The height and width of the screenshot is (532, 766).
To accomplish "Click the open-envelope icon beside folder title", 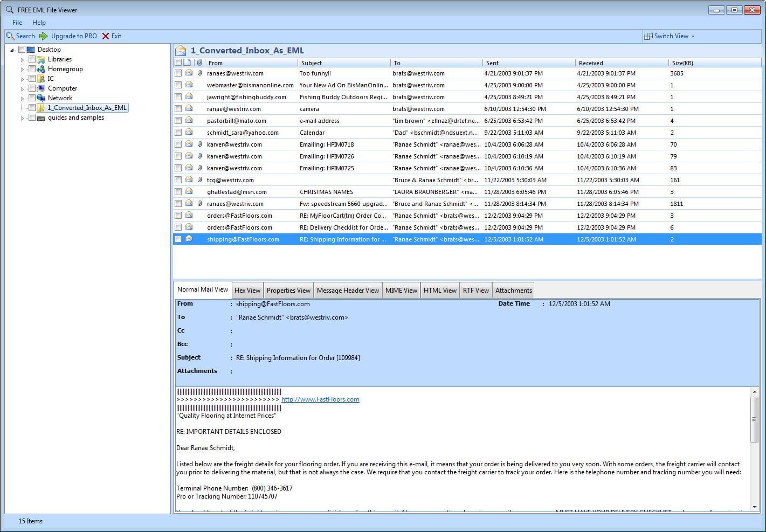I will (x=181, y=51).
